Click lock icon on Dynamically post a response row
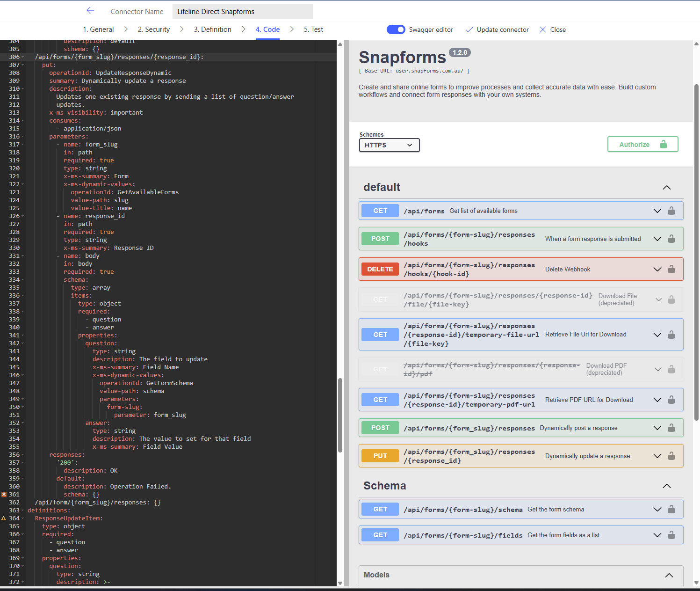The width and height of the screenshot is (700, 591). tap(671, 428)
